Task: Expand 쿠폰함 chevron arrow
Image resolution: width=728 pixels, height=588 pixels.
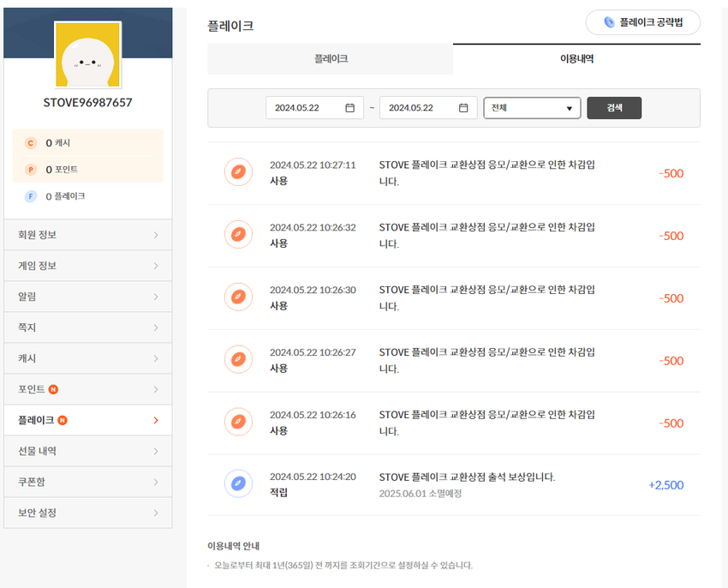Action: coord(156,482)
